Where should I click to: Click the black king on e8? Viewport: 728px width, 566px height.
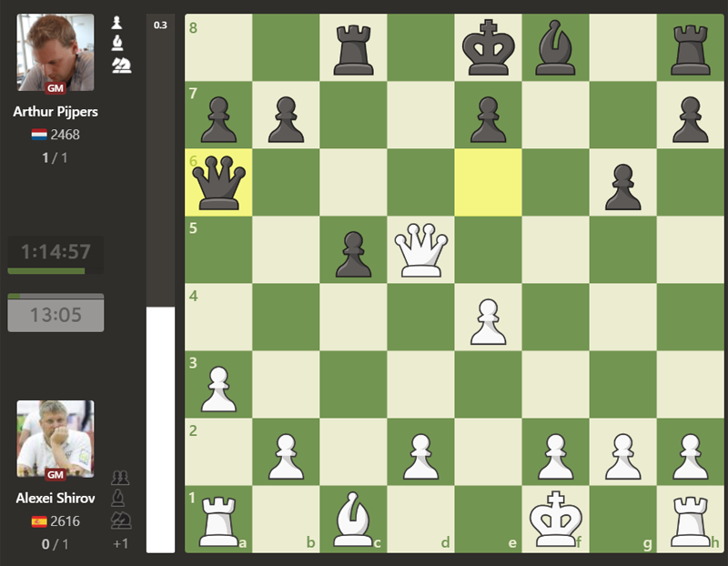click(x=488, y=47)
